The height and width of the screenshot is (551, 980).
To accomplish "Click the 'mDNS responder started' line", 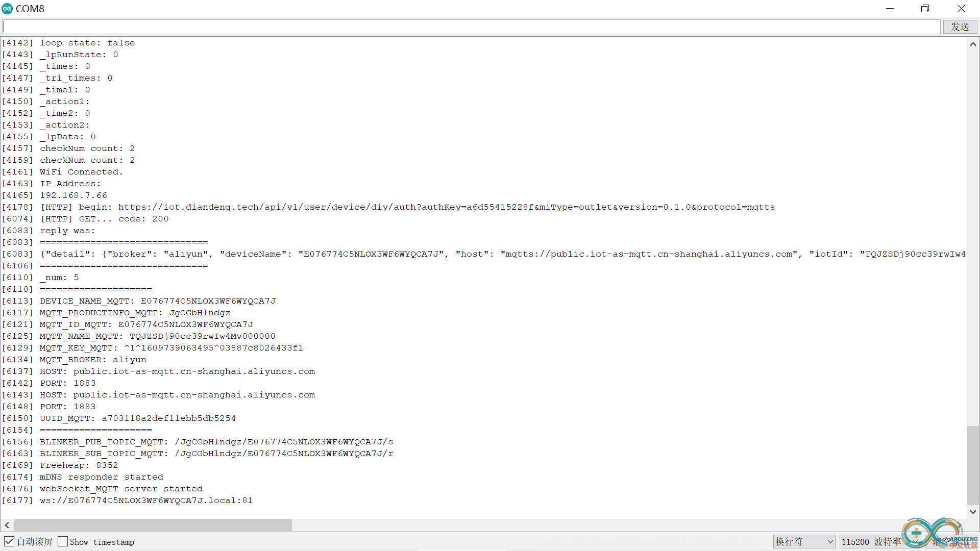I will pos(83,477).
